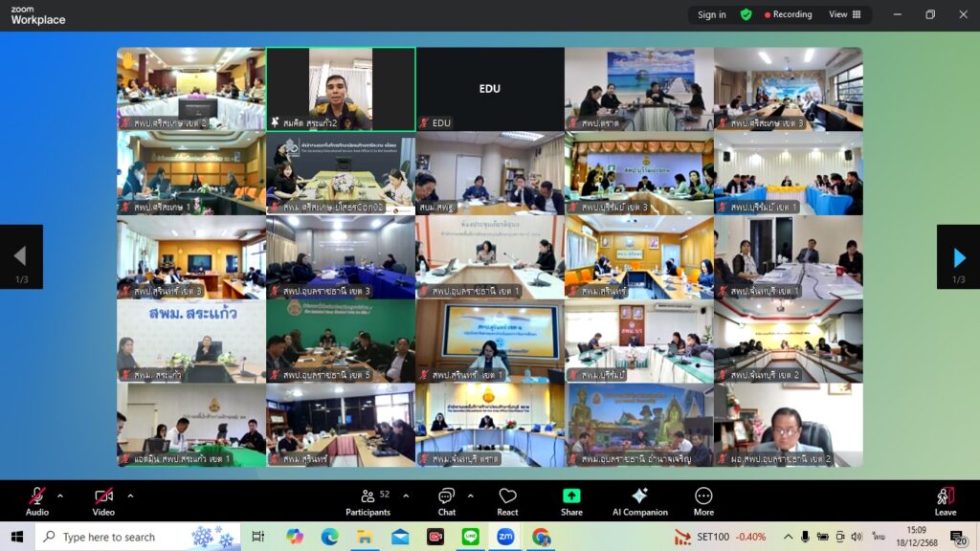The width and height of the screenshot is (980, 551).
Task: Expand the audio settings arrow next to Audio
Action: pos(60,496)
